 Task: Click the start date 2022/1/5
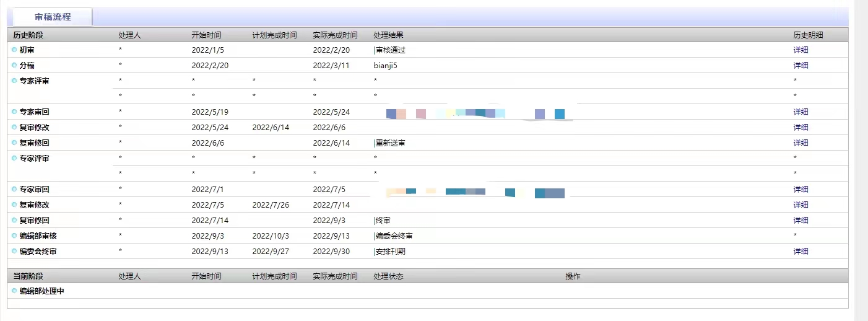[208, 50]
